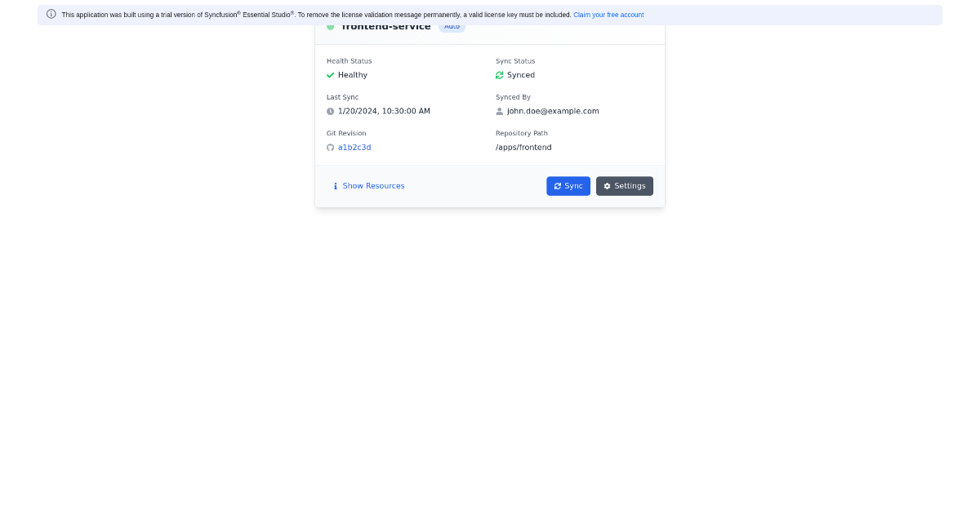Click the clock icon under Last Sync
980x514 pixels.
330,111
